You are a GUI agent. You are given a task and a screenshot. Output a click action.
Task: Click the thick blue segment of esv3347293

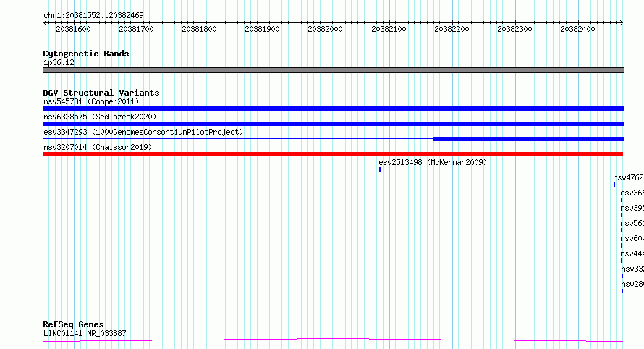pyautogui.click(x=529, y=139)
